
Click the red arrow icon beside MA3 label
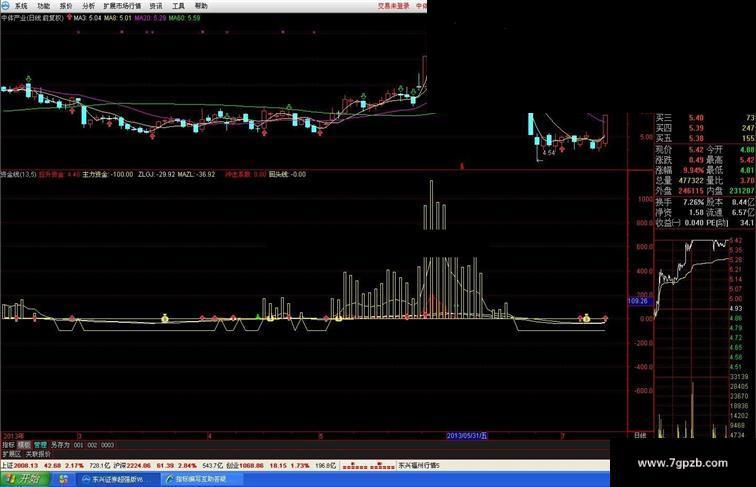(x=69, y=17)
